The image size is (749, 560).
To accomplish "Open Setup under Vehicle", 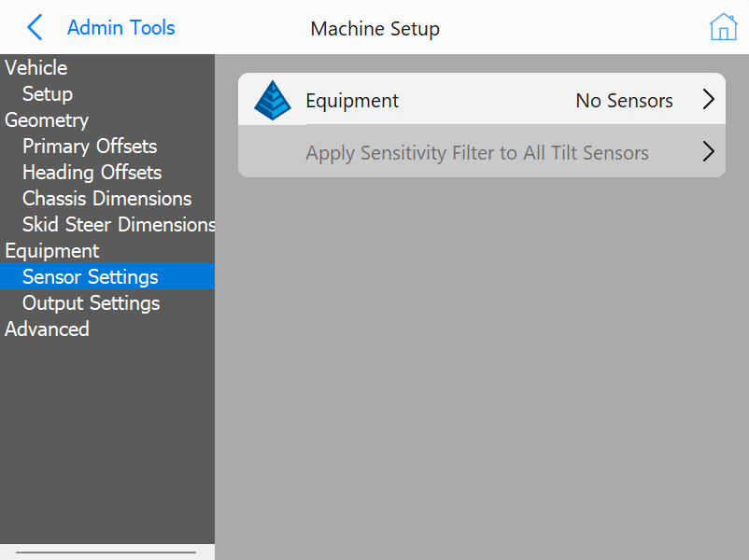I will 48,94.
